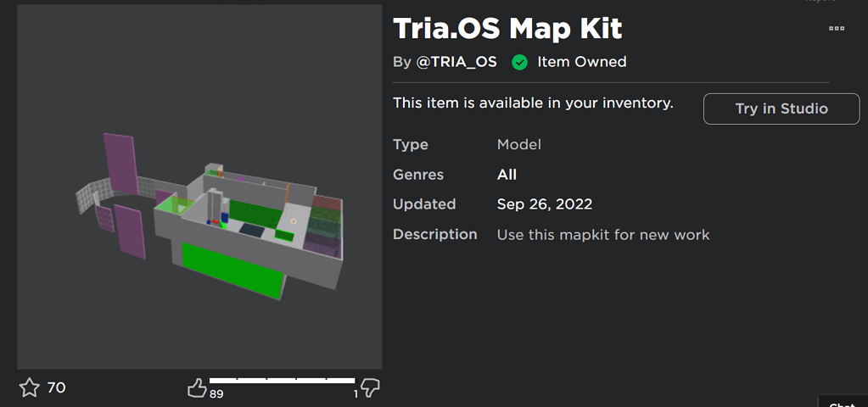The width and height of the screenshot is (868, 407).
Task: Click the like/dislike vote ratio bar
Action: click(282, 381)
